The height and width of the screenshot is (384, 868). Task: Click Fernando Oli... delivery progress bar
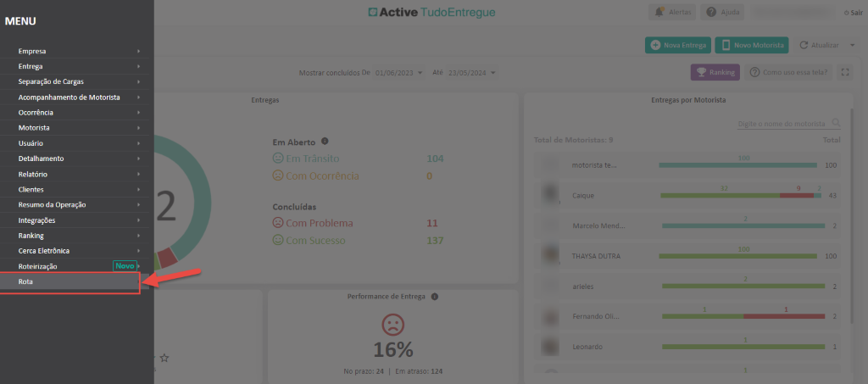(x=743, y=316)
